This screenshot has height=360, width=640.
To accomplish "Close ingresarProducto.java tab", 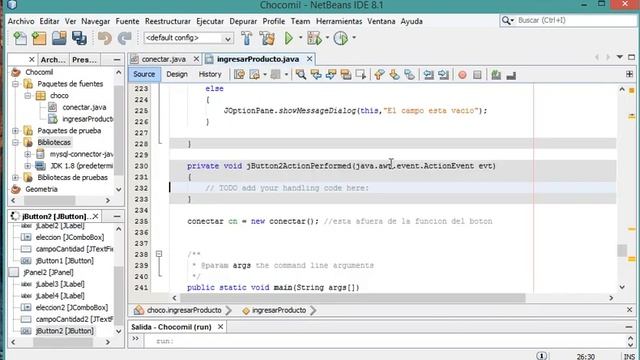I will point(309,59).
